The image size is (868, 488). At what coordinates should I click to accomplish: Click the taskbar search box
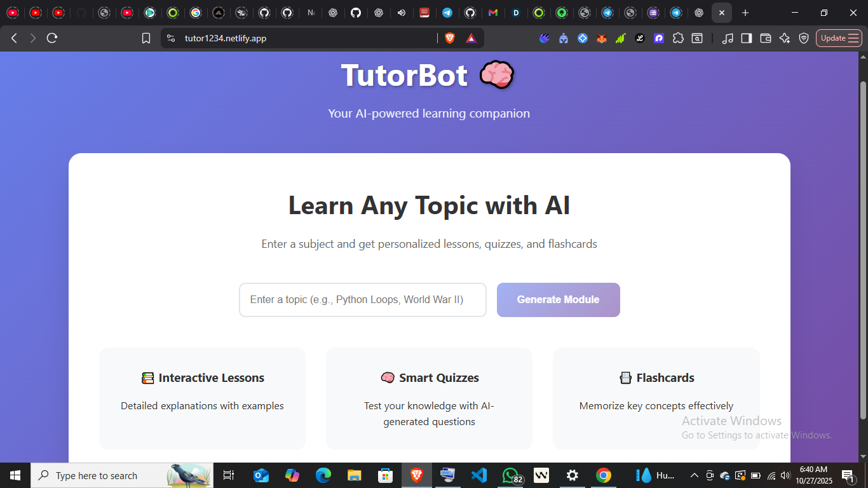[x=122, y=475]
